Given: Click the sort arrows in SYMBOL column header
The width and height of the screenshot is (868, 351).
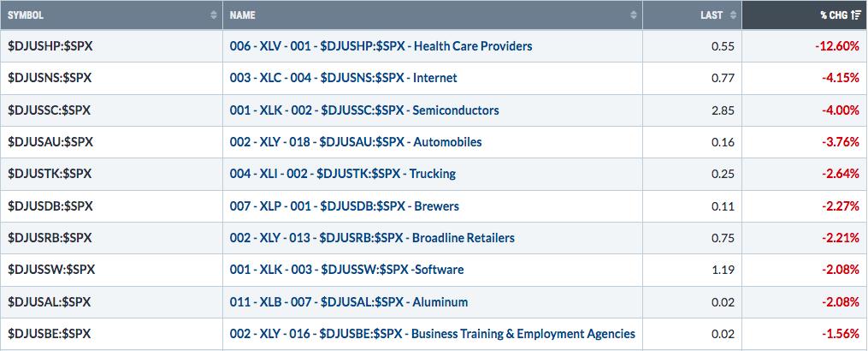Looking at the screenshot, I should 214,15.
